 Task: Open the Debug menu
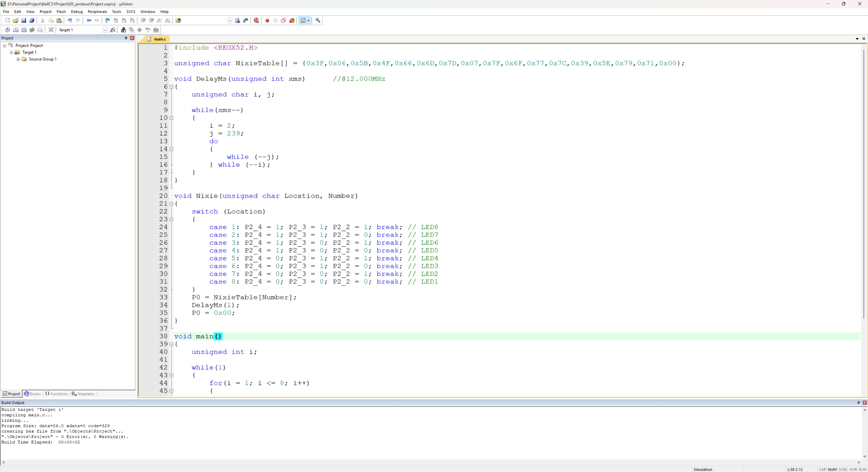pyautogui.click(x=77, y=12)
